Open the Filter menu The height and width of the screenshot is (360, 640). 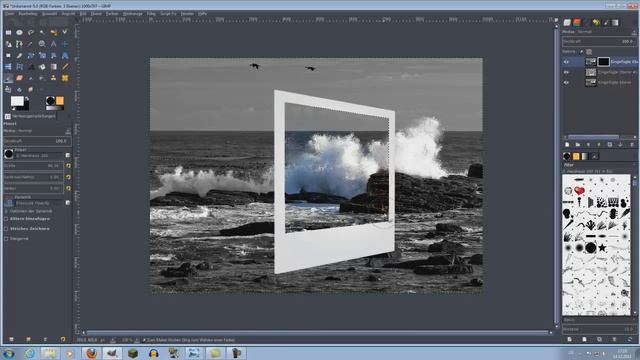[x=151, y=13]
